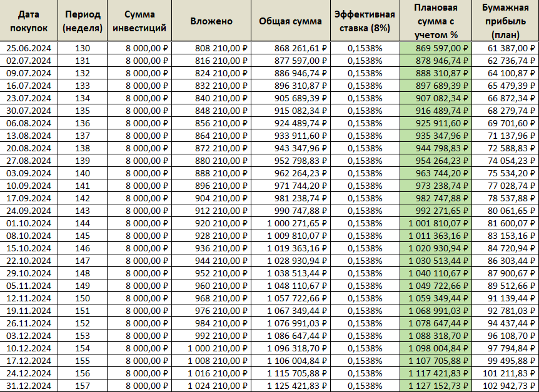Select paper profit 61 387,00 ₽
The image size is (539, 392).
(x=505, y=48)
